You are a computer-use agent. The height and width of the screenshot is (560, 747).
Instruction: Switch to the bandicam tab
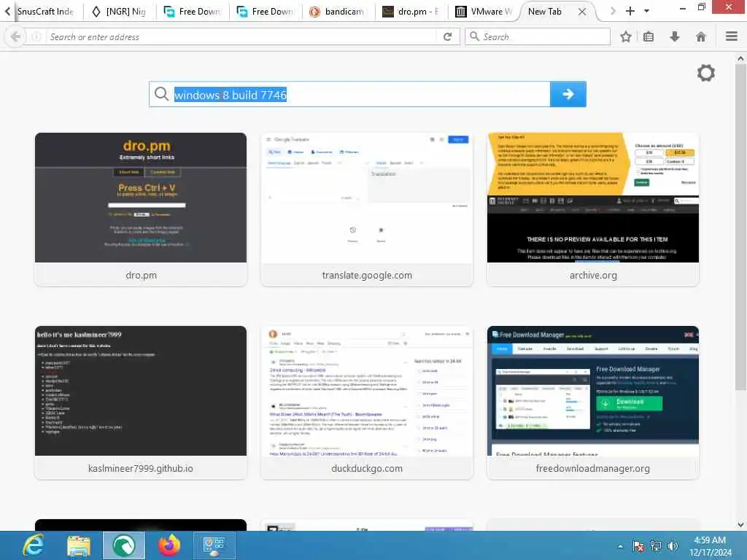click(339, 12)
